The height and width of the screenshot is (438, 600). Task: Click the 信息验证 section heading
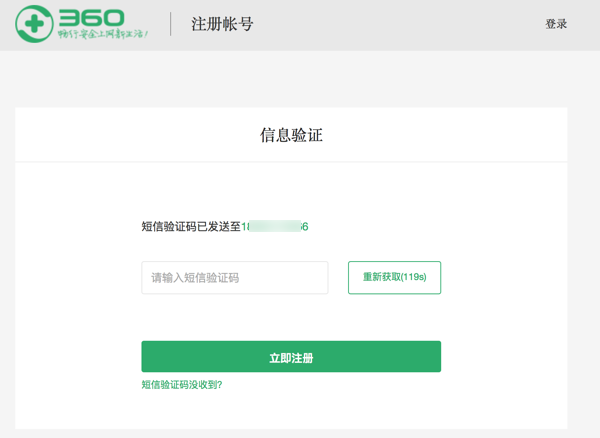(x=291, y=135)
